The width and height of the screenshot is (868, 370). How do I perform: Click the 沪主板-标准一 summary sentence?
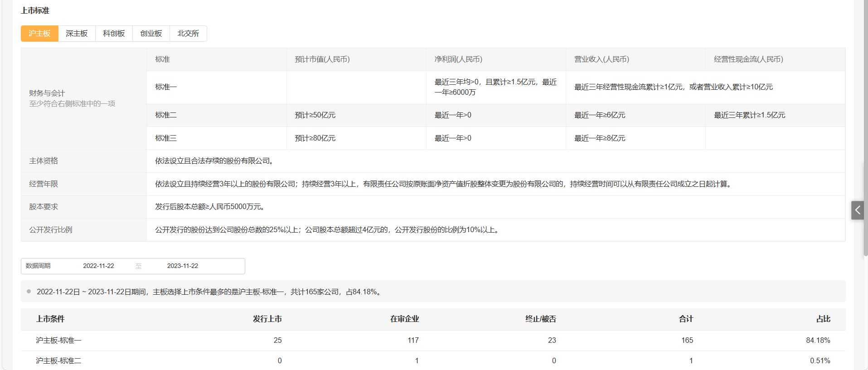tap(210, 292)
